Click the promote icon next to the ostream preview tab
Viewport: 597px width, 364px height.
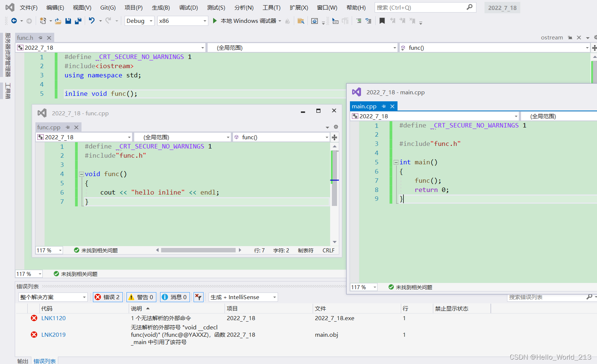pyautogui.click(x=570, y=38)
